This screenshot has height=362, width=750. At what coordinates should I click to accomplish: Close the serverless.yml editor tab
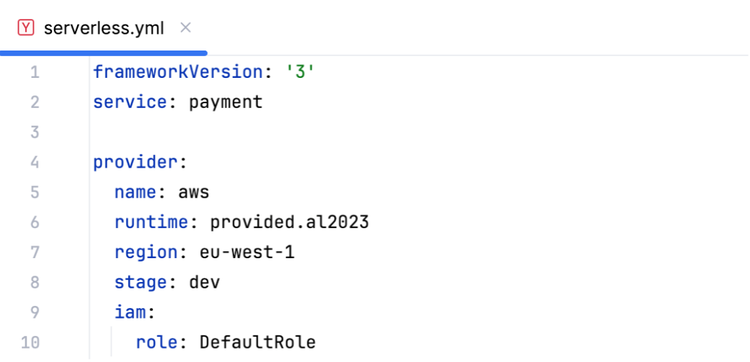186,28
